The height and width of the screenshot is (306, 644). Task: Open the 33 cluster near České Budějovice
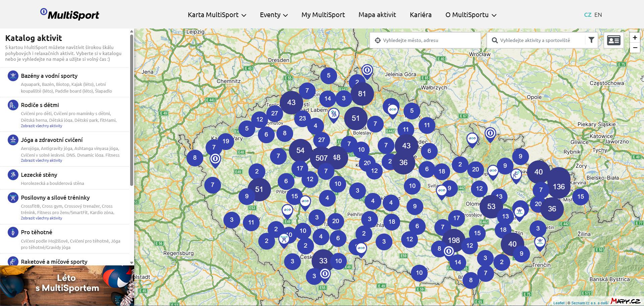tap(323, 261)
